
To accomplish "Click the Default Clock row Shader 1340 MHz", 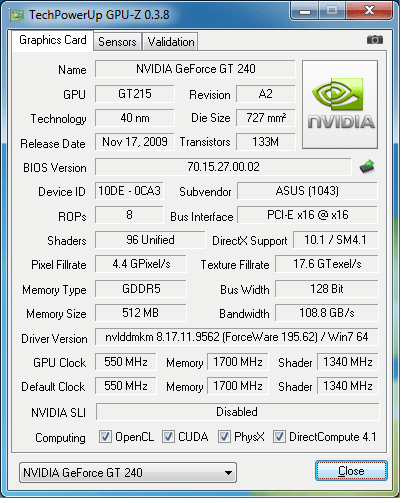I will click(348, 386).
